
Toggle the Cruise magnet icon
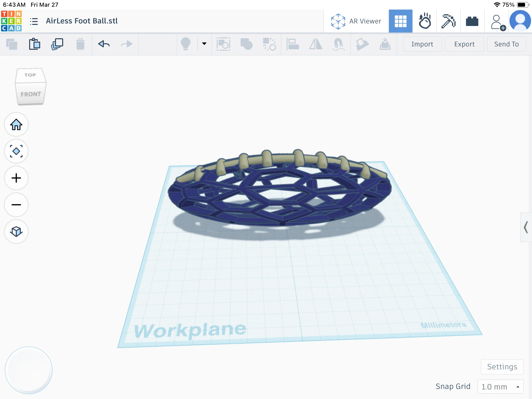point(338,44)
